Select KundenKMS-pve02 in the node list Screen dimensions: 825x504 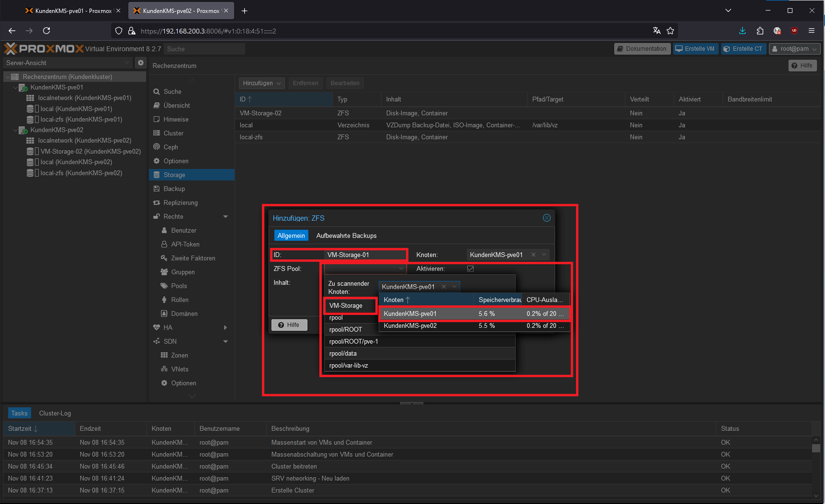tap(410, 326)
